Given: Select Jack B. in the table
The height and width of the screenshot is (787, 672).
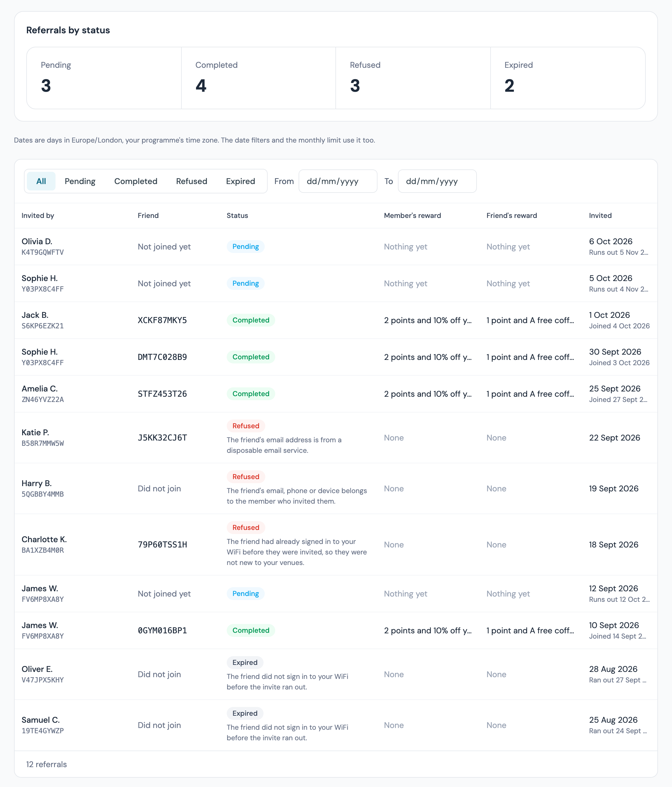Looking at the screenshot, I should [x=35, y=315].
